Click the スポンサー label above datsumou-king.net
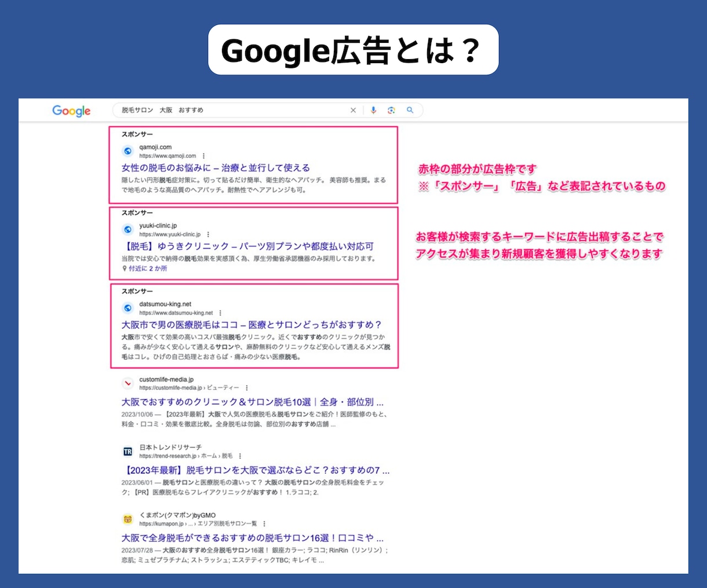The width and height of the screenshot is (707, 588). pyautogui.click(x=137, y=291)
